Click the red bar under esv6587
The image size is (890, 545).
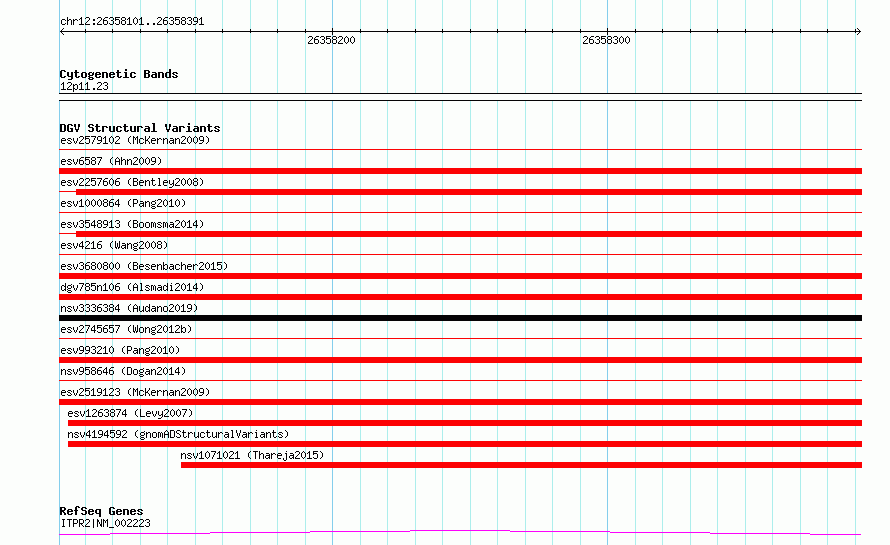pos(461,171)
